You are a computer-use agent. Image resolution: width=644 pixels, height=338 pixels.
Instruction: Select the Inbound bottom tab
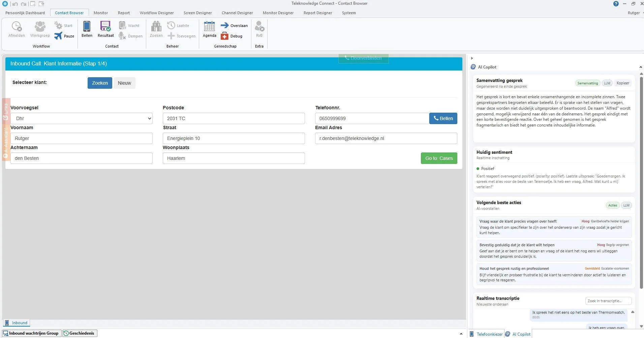(17, 323)
